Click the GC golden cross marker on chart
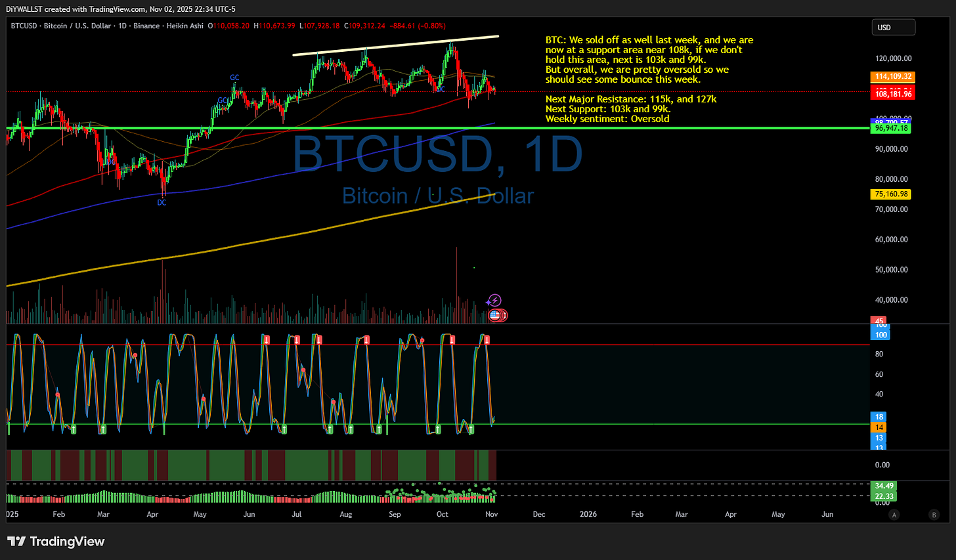The height and width of the screenshot is (560, 956). coord(234,77)
